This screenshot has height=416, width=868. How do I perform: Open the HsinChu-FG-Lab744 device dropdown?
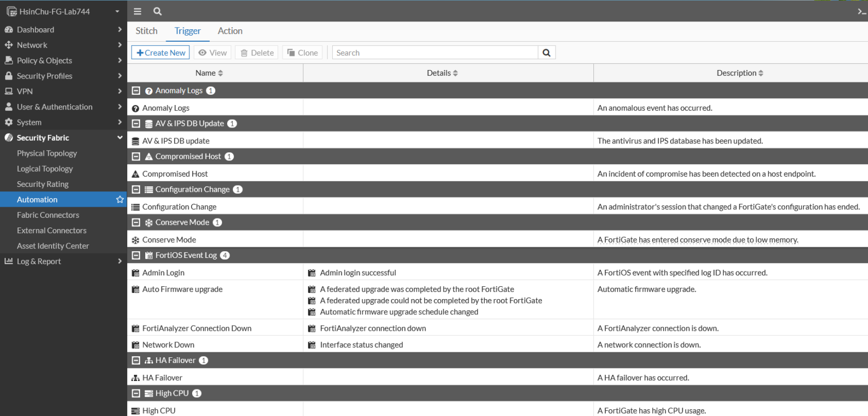coord(117,11)
